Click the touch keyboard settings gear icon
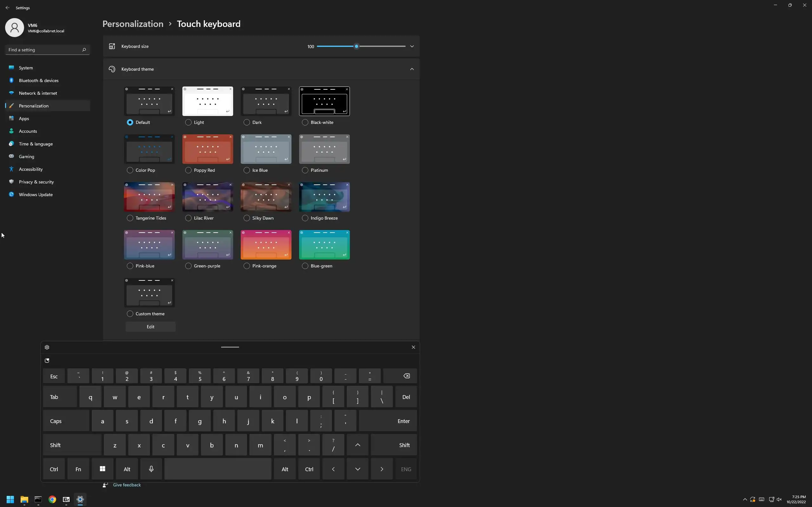812x507 pixels. 47,347
